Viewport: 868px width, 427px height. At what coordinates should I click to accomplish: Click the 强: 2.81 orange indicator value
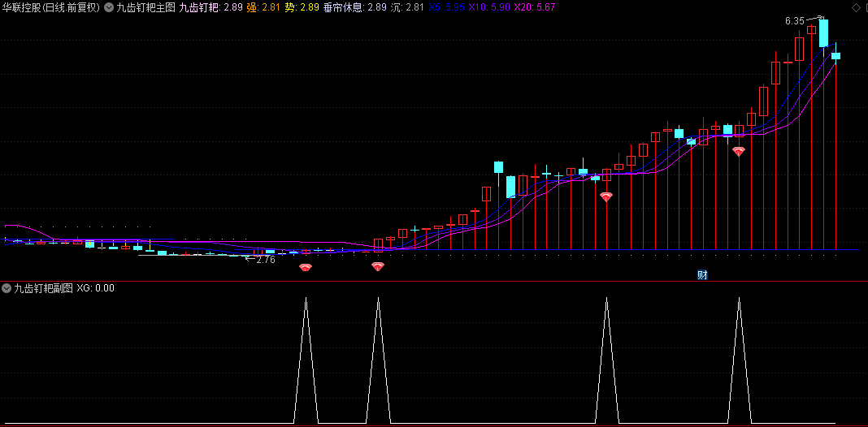(x=263, y=8)
